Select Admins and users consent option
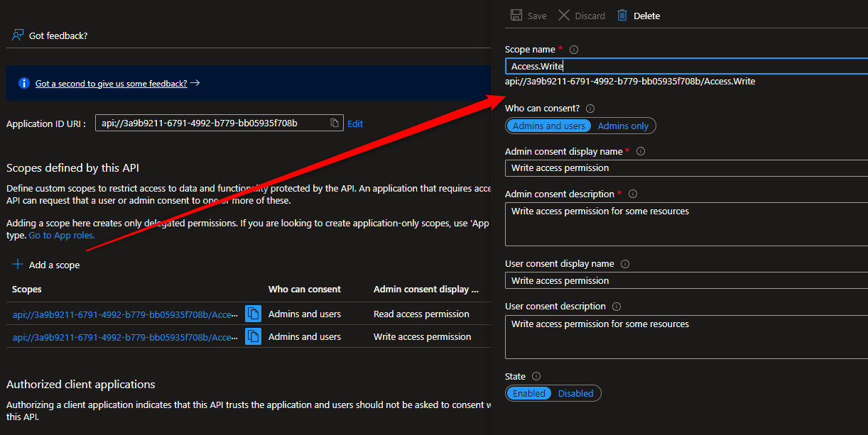This screenshot has height=435, width=868. [548, 126]
